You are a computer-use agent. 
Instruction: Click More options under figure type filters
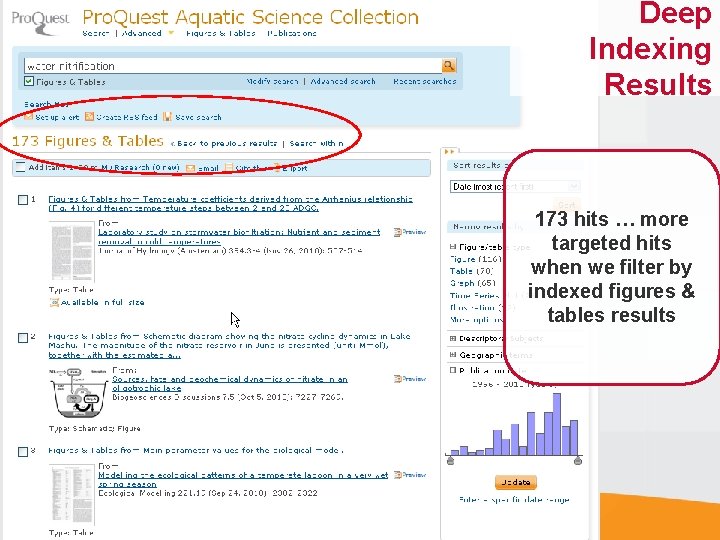click(x=477, y=320)
